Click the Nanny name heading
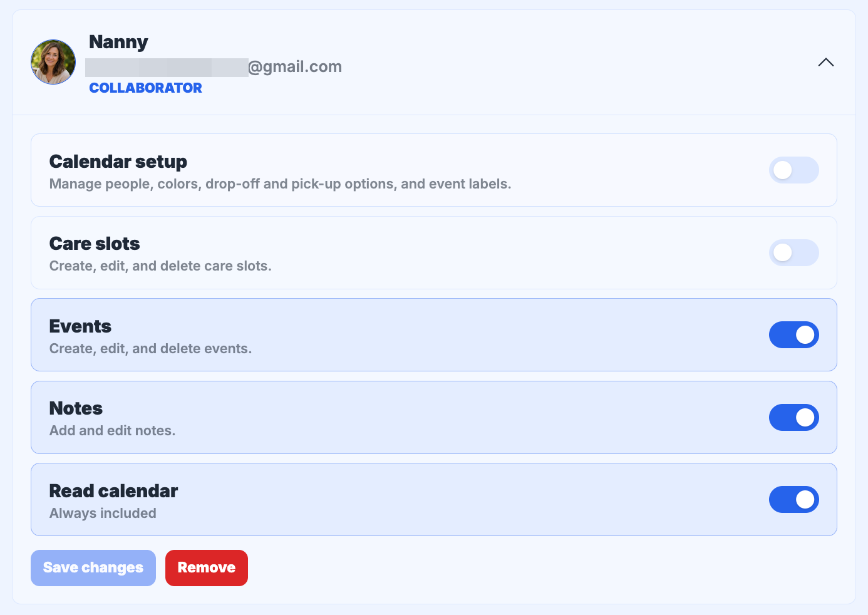 118,42
